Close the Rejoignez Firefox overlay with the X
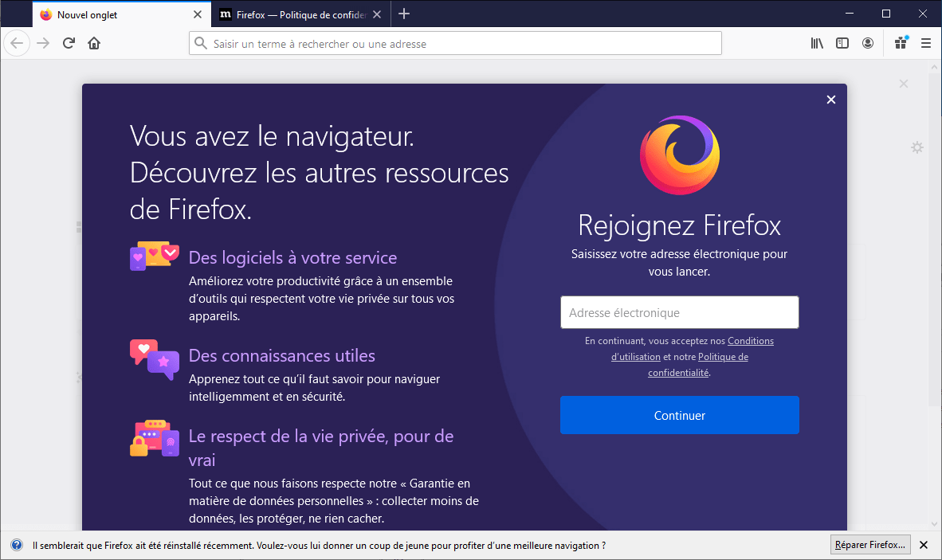The width and height of the screenshot is (942, 560). pyautogui.click(x=831, y=100)
